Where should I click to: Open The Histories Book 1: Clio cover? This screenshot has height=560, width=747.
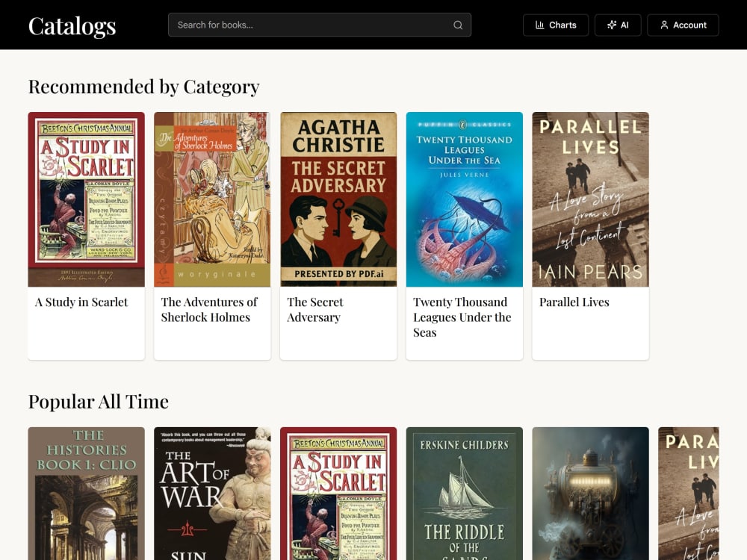point(86,494)
